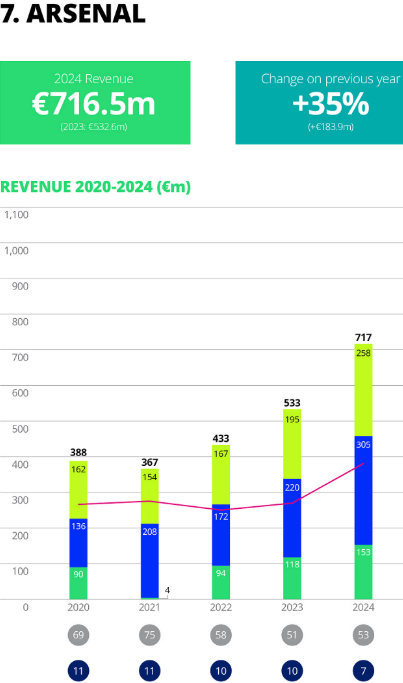Click the 2023 x-axis year label
The height and width of the screenshot is (683, 403).
pos(292,607)
